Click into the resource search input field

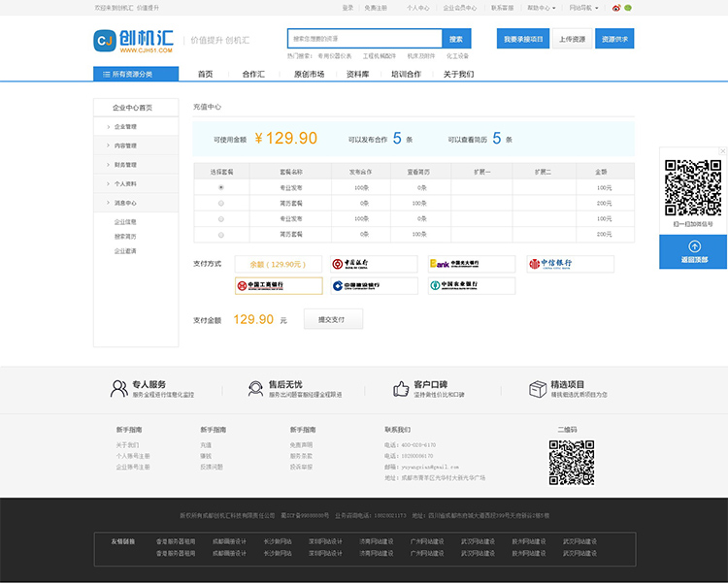point(364,39)
